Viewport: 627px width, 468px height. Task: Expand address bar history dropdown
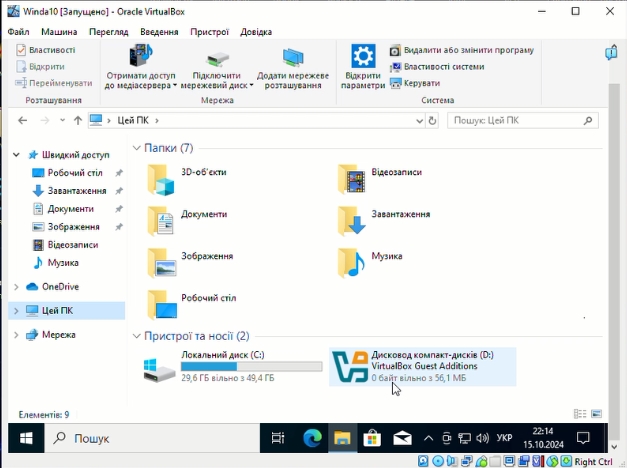(419, 120)
